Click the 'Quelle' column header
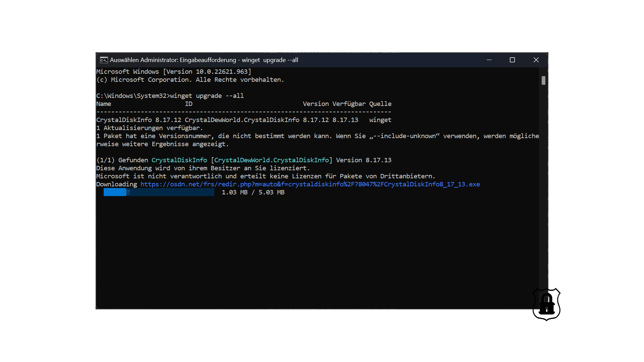 pyautogui.click(x=380, y=104)
